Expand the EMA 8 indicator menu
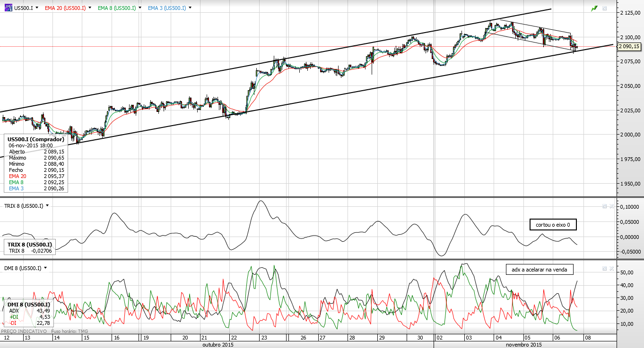The image size is (644, 348). [x=140, y=8]
